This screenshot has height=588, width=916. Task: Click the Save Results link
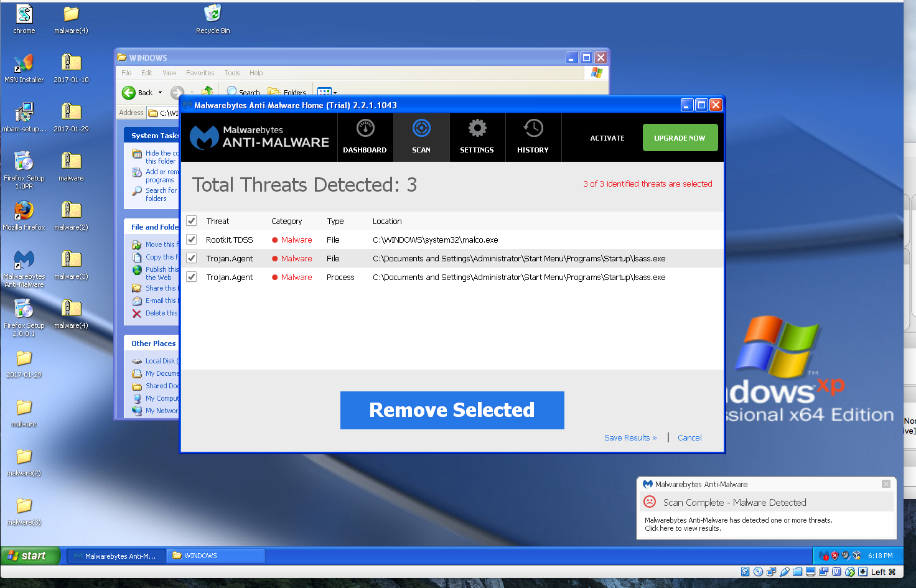coord(630,437)
